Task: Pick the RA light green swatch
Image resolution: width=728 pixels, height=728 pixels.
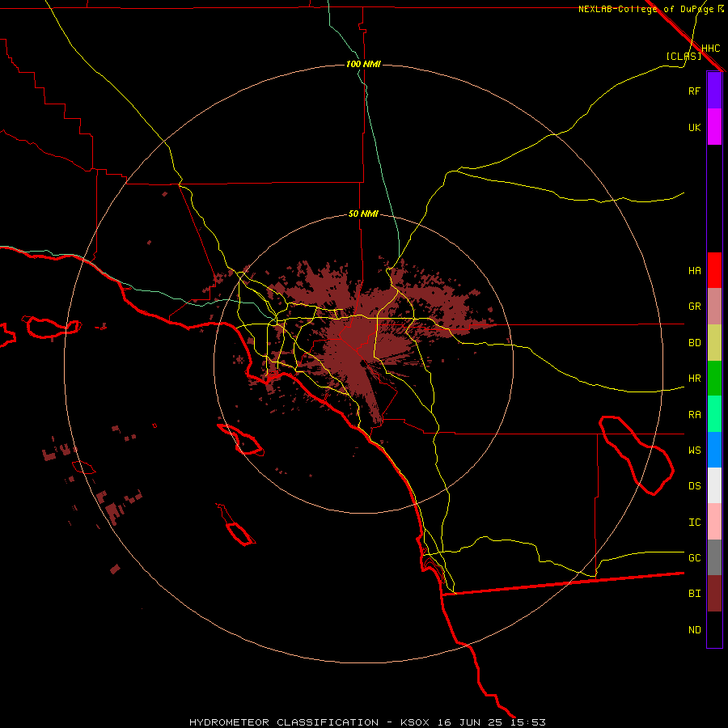Action: tap(714, 414)
